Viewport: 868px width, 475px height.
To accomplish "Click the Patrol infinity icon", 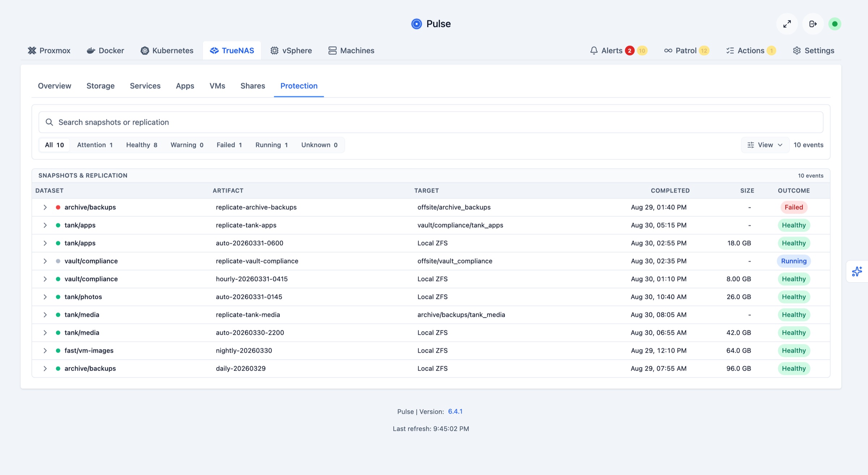I will pyautogui.click(x=668, y=51).
